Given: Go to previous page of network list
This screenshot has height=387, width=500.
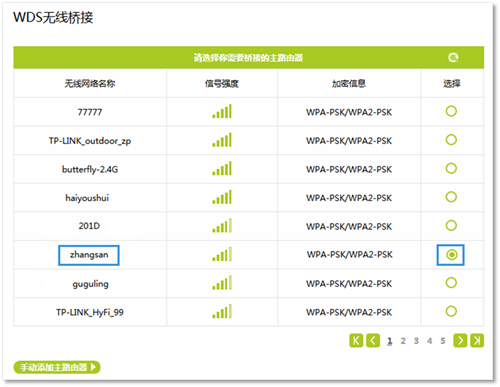Looking at the screenshot, I should (x=373, y=341).
